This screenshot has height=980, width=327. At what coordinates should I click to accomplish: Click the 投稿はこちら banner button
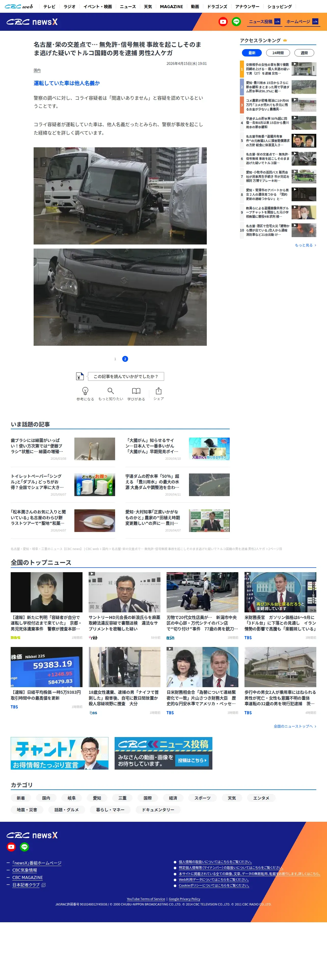point(192,760)
